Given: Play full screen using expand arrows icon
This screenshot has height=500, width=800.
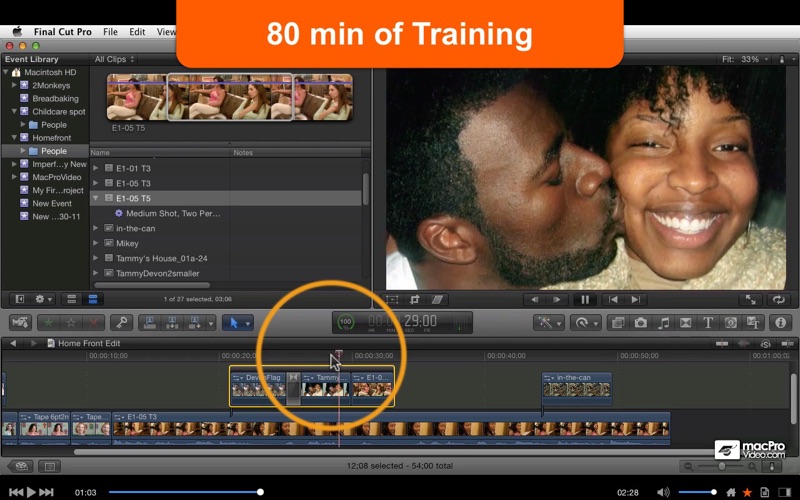Looking at the screenshot, I should point(751,299).
